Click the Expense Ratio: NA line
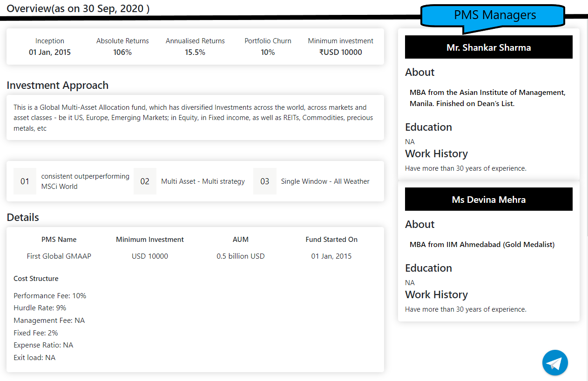588x381 pixels. pyautogui.click(x=43, y=345)
